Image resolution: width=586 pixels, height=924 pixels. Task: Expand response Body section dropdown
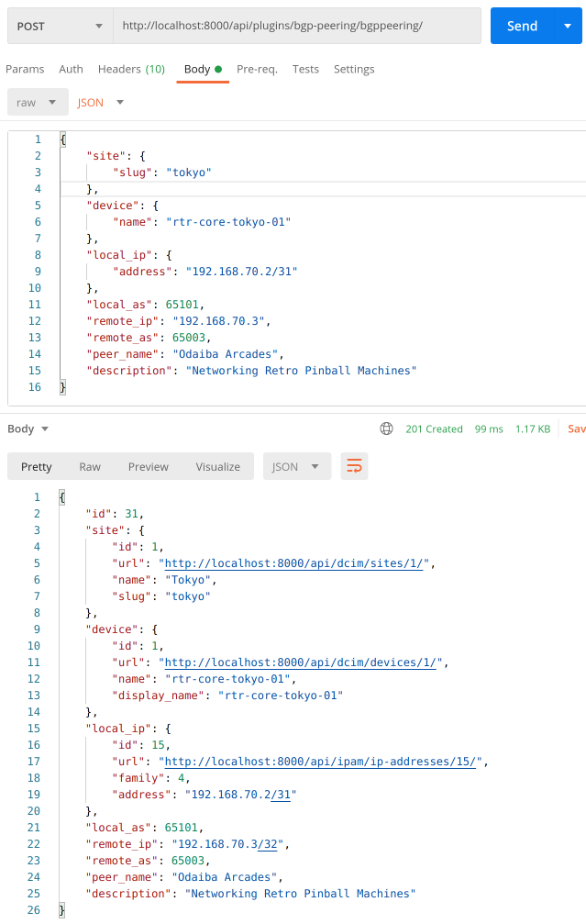[x=28, y=429]
